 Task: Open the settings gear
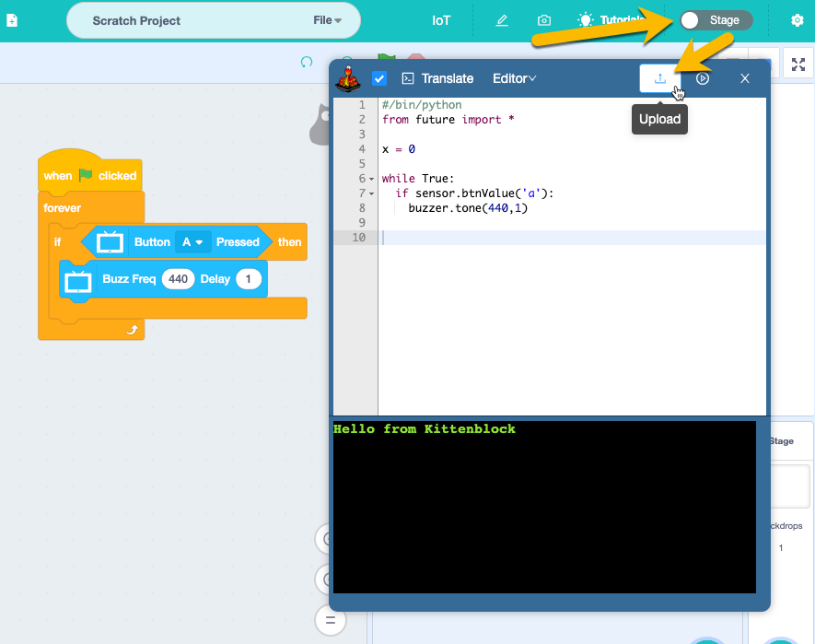pos(798,19)
